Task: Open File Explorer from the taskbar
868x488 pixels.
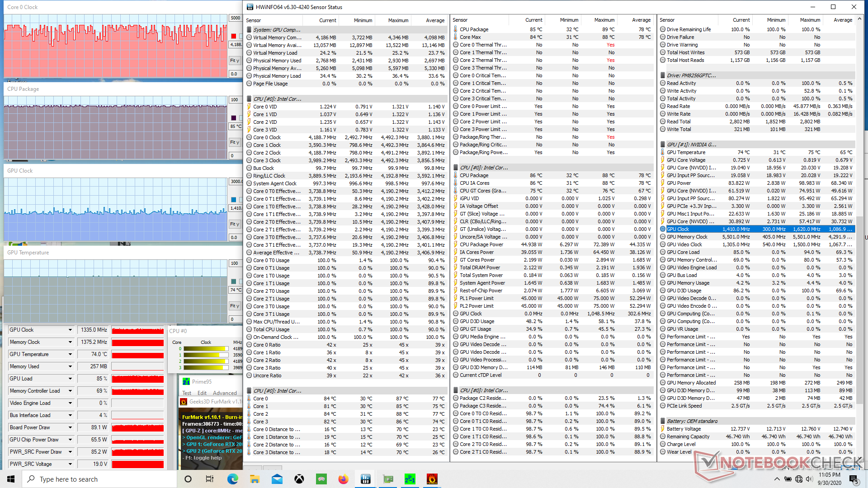Action: click(x=255, y=479)
